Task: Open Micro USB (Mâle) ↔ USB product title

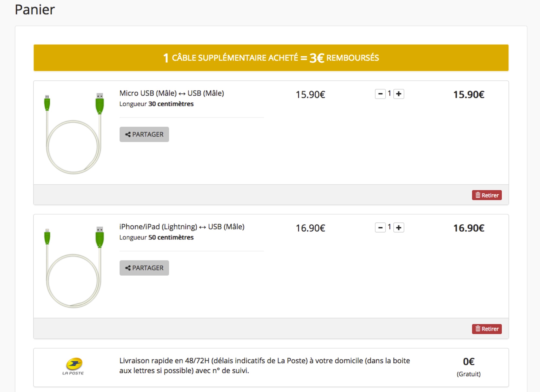Action: [x=172, y=93]
